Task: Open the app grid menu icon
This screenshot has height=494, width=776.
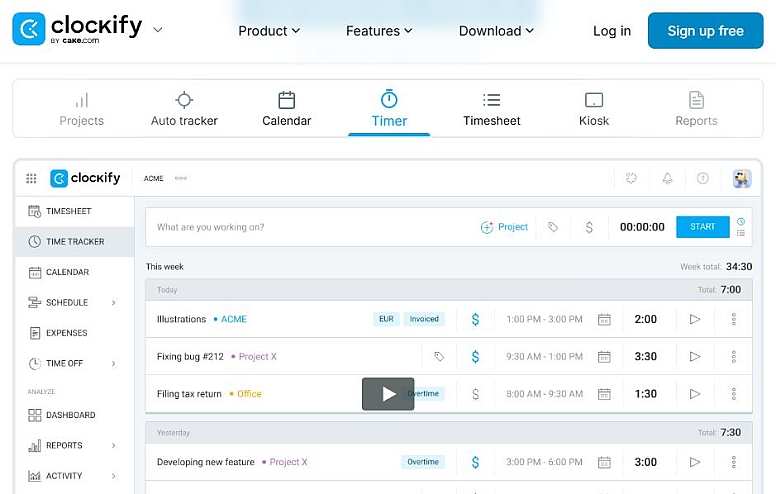Action: 31,178
